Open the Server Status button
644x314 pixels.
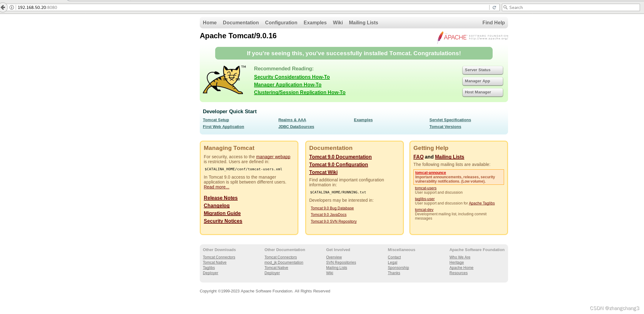click(x=483, y=70)
